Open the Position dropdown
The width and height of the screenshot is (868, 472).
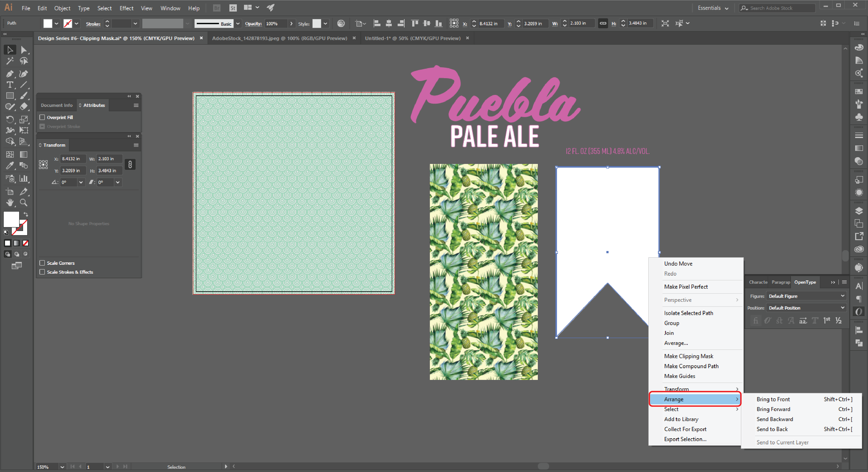click(806, 308)
